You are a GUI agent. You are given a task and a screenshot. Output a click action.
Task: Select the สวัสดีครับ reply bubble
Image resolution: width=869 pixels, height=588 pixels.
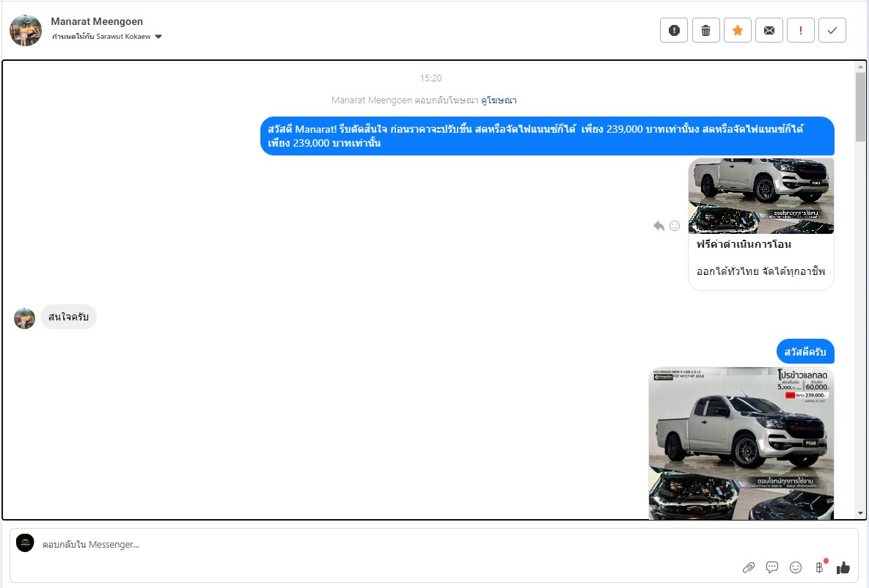(805, 352)
